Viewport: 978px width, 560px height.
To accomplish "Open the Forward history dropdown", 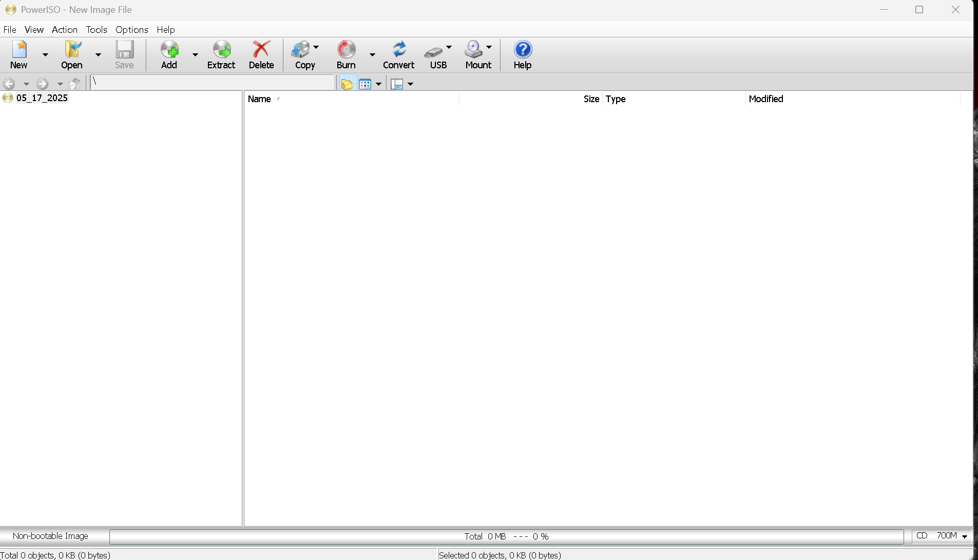I will [x=60, y=84].
